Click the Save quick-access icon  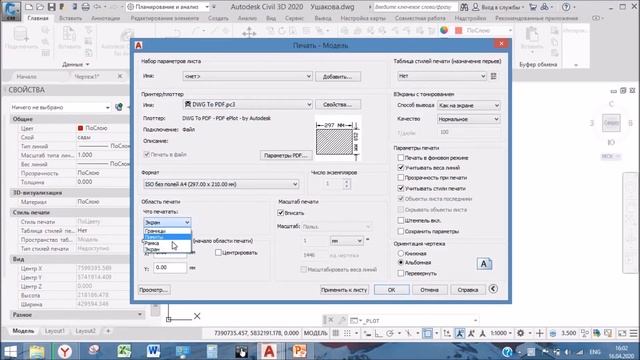click(x=51, y=7)
